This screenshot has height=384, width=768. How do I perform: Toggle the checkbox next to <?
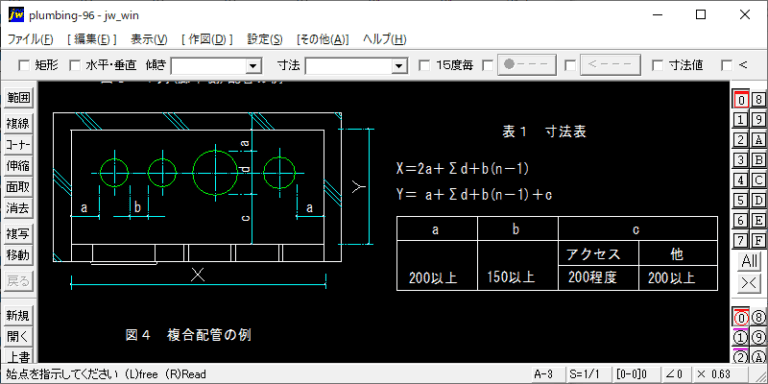727,65
